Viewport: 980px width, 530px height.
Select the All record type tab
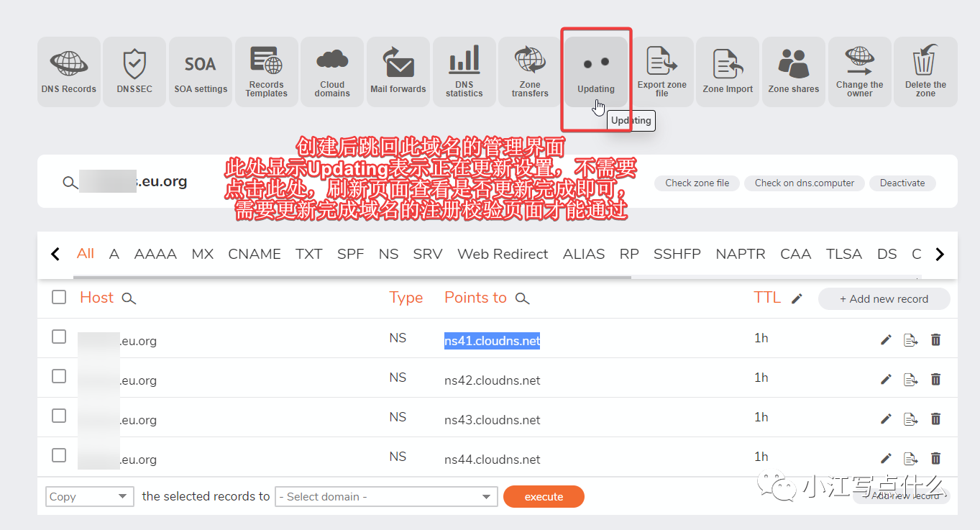coord(86,253)
